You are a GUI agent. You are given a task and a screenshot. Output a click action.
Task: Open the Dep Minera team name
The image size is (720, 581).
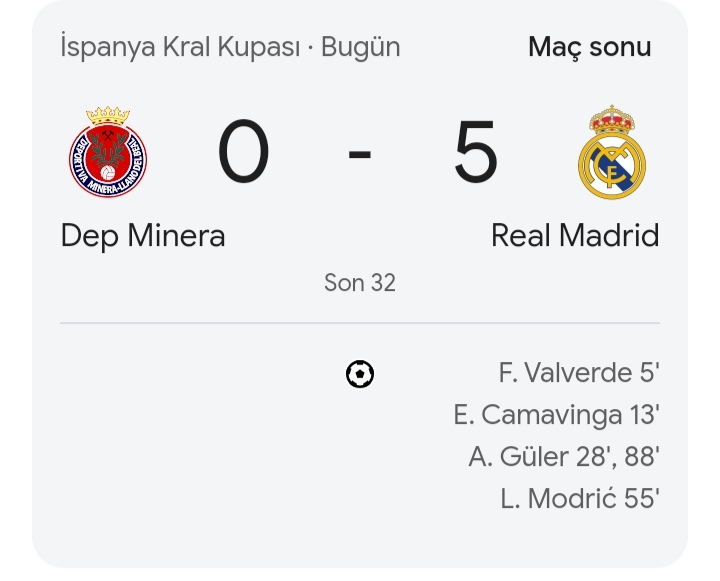(143, 236)
